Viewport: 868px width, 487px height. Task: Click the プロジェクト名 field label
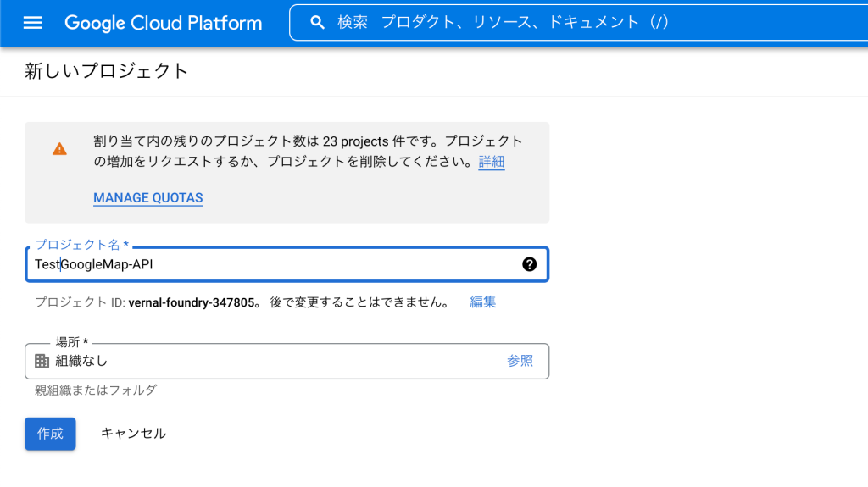[x=81, y=245]
